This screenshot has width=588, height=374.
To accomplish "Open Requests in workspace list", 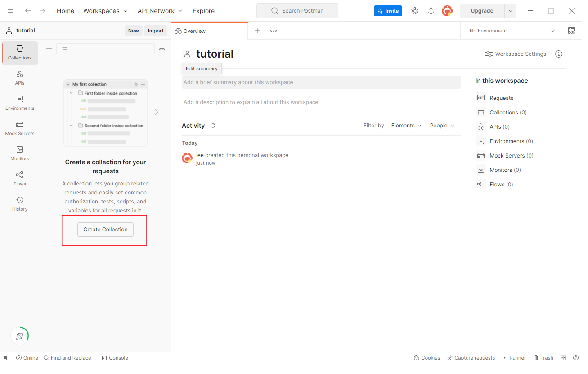I will click(x=495, y=98).
